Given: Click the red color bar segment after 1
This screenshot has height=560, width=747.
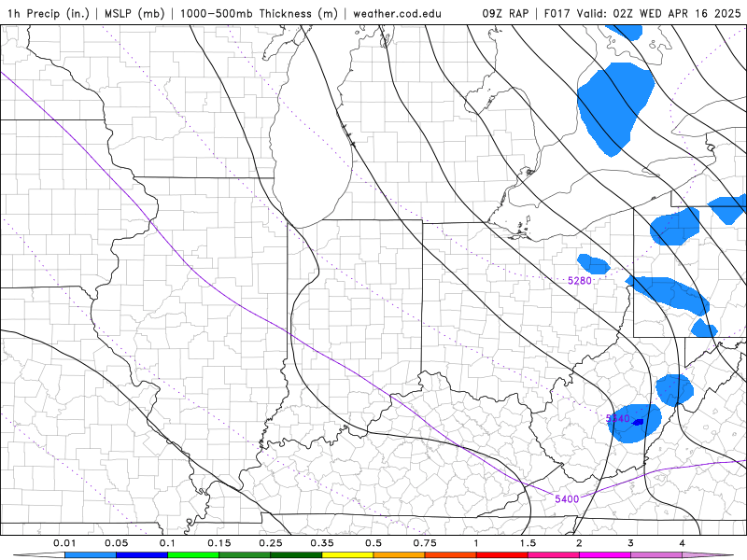Looking at the screenshot, I should coord(502,555).
